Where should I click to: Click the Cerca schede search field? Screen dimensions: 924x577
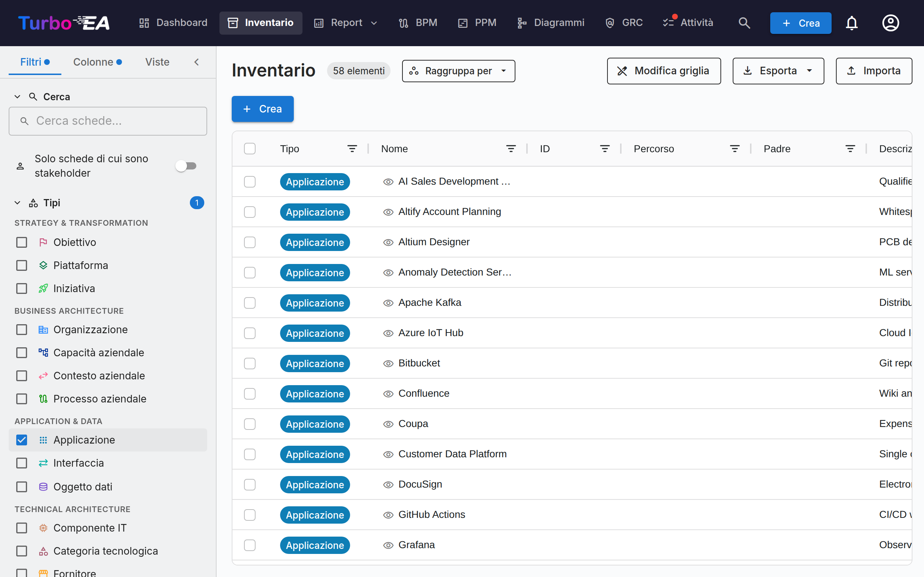tap(108, 121)
